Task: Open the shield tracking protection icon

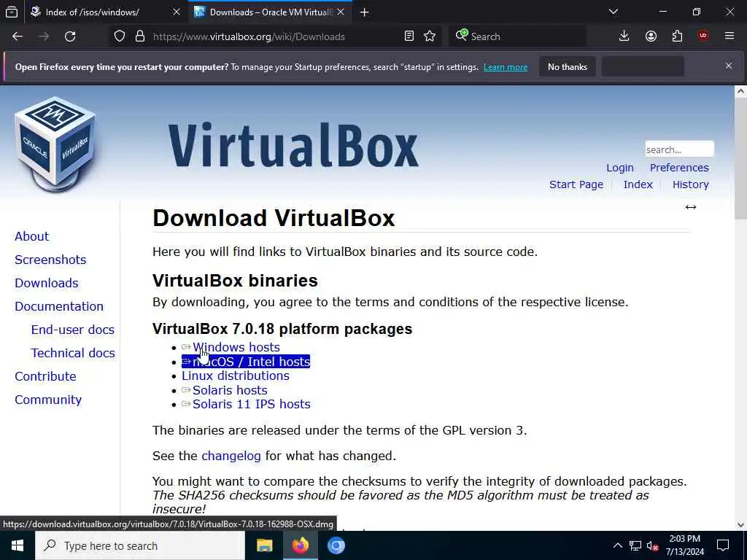Action: (x=120, y=36)
